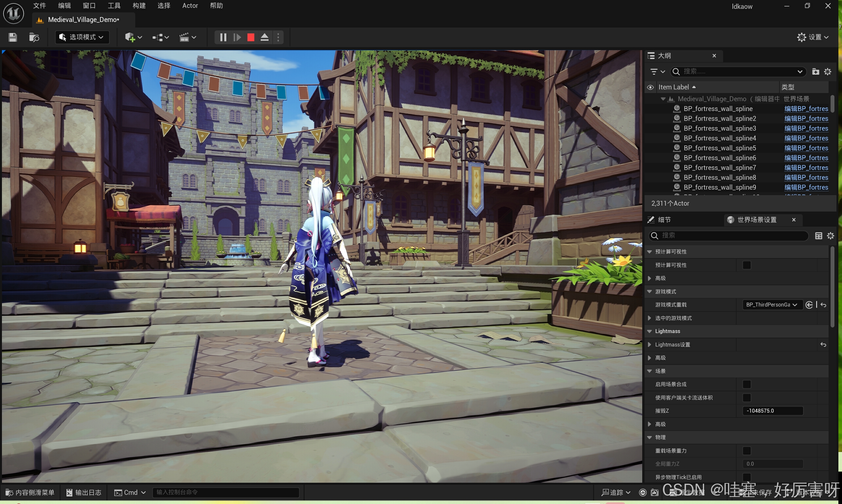
Task: Enable the precomputed visibility checkbox
Action: 747,265
